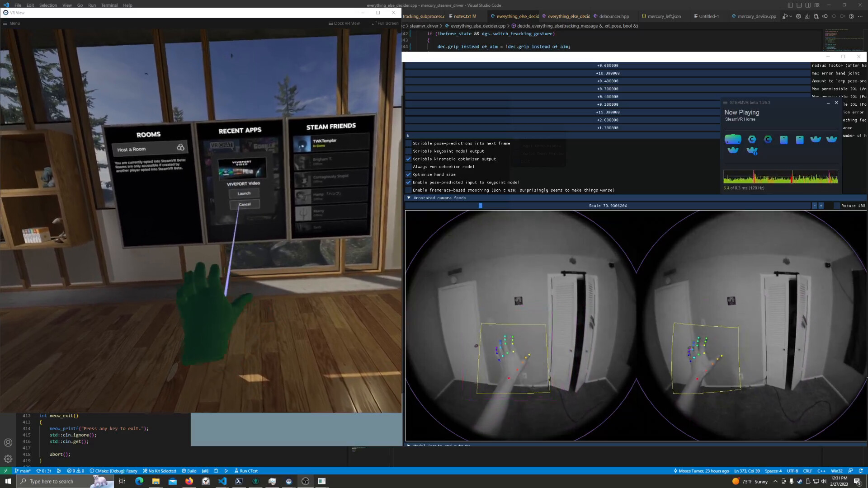This screenshot has height=488, width=868.
Task: Click the source control branch icon showing main*
Action: (x=20, y=471)
